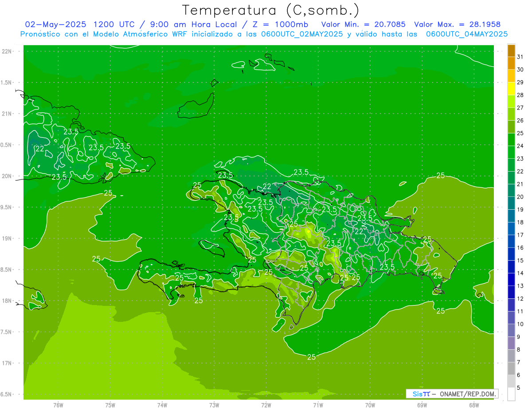Click the latitude label 22N

point(8,51)
